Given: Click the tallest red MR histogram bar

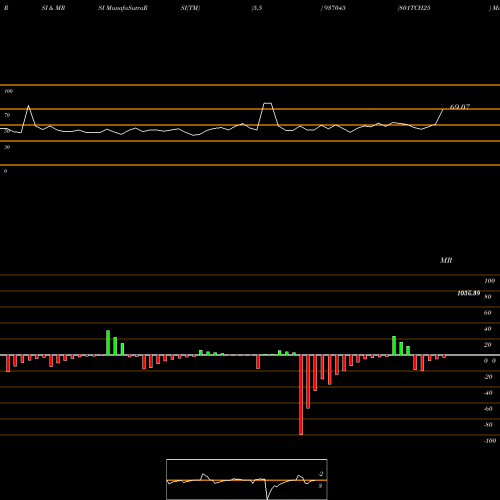Looking at the screenshot, I should [x=301, y=395].
